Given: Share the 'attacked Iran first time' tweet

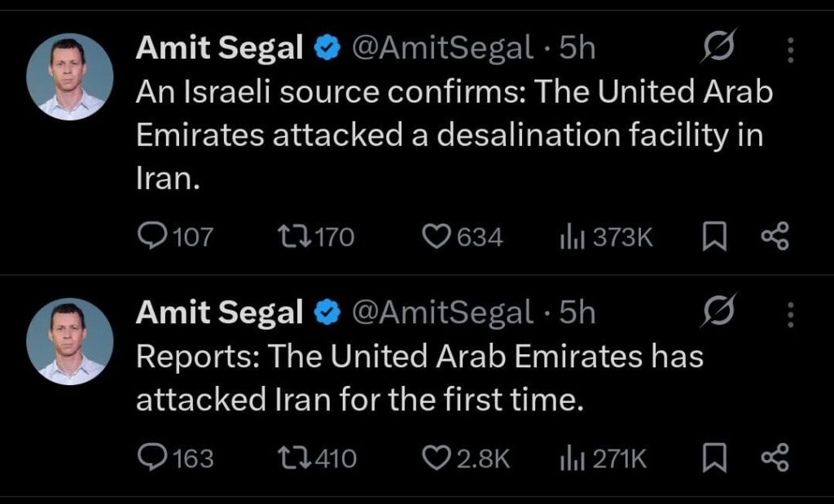Looking at the screenshot, I should 775,458.
